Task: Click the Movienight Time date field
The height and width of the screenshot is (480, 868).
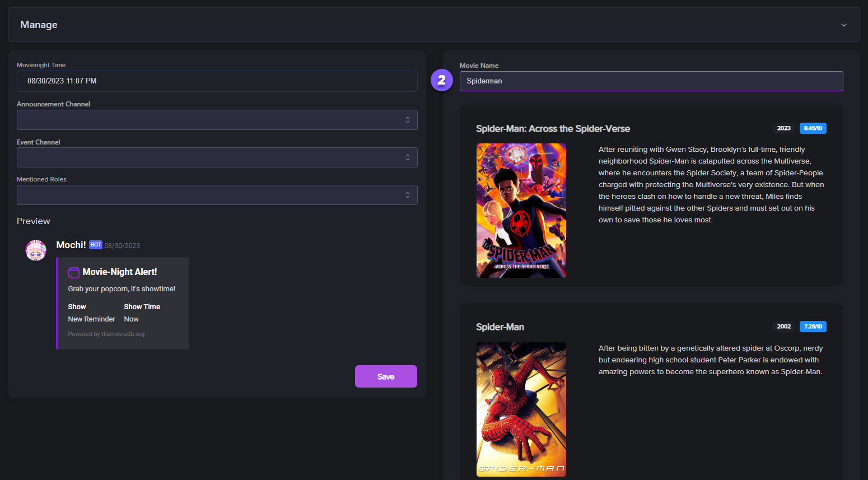Action: pyautogui.click(x=217, y=81)
